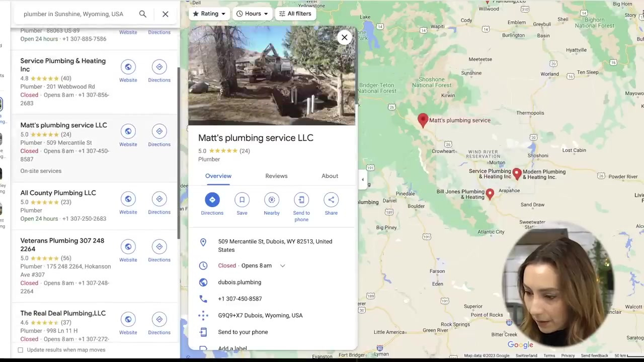Get Directions to The Real Deal Plumbing,LLC
Viewport: 644px width, 362px height.
click(x=159, y=323)
